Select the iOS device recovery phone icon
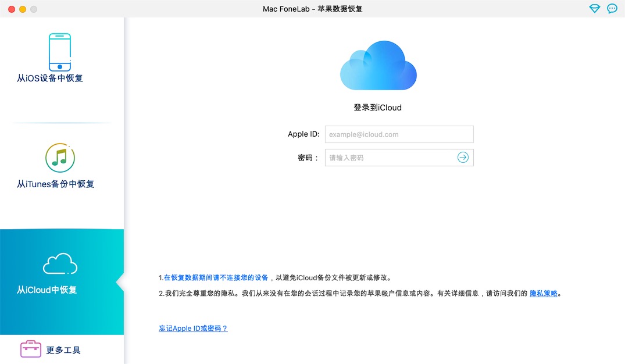The image size is (625, 364). click(60, 52)
